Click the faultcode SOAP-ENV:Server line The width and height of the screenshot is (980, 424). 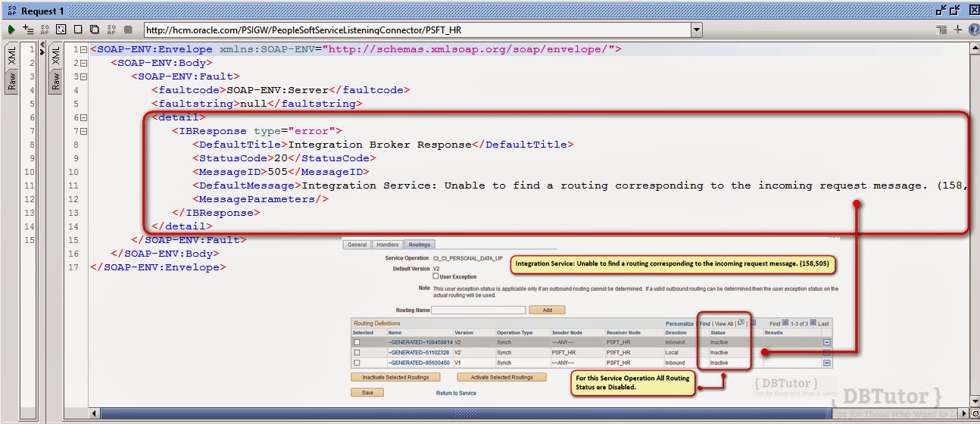(x=281, y=90)
